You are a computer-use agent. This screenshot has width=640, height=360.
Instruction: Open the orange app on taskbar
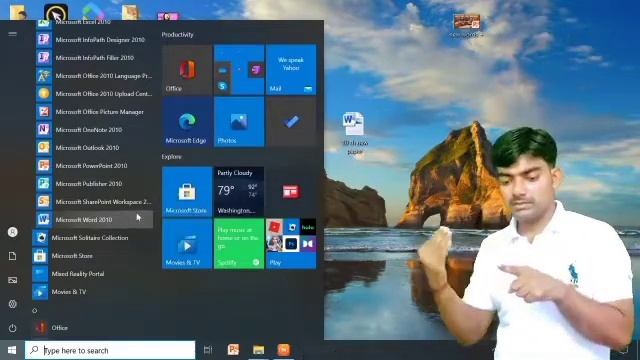click(x=284, y=350)
